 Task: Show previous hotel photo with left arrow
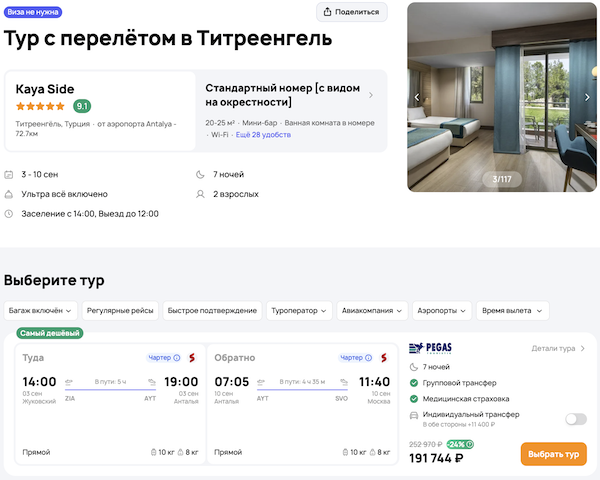point(418,97)
